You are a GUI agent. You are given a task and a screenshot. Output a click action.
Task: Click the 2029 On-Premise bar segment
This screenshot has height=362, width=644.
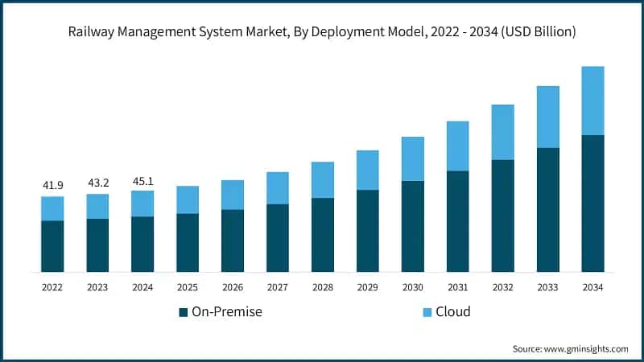click(x=368, y=231)
